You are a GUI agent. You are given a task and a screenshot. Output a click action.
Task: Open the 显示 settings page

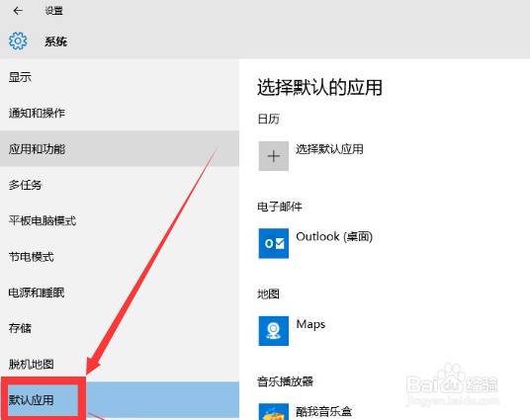pos(120,77)
